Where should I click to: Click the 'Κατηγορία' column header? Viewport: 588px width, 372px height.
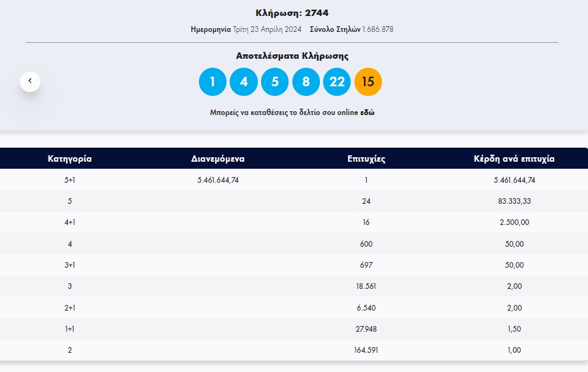pos(70,159)
